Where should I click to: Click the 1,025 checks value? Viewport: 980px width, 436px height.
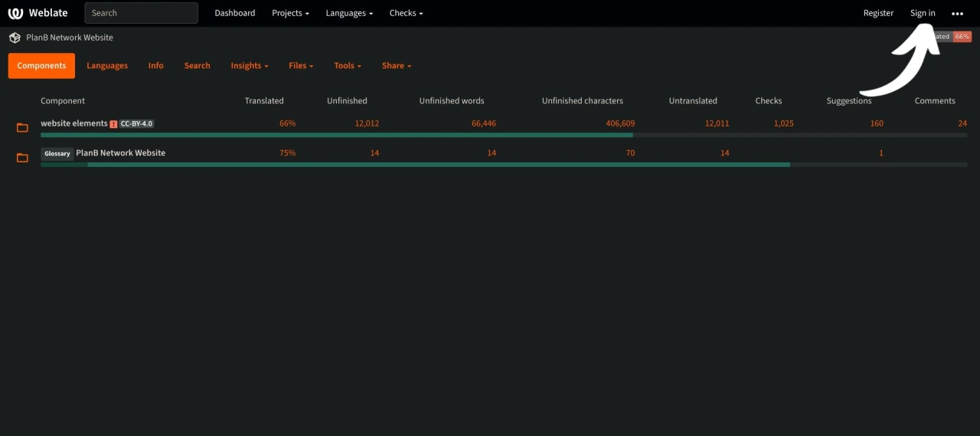coord(783,123)
